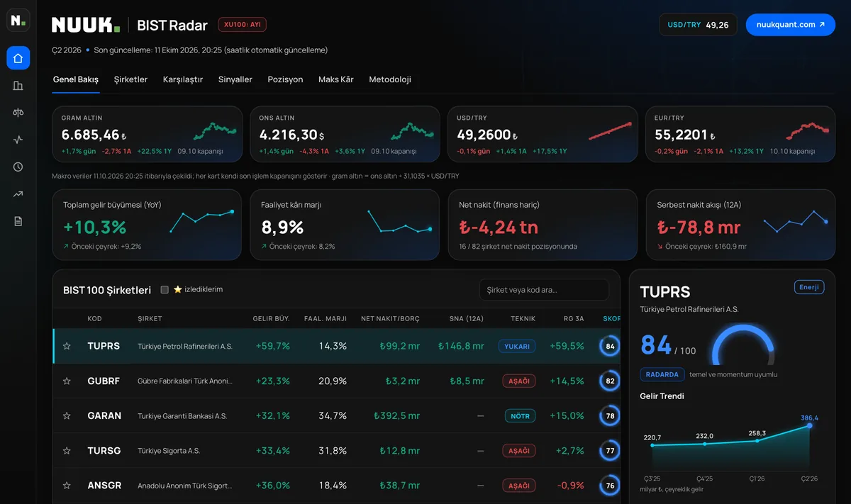Star the ANSGR row

coord(67,486)
